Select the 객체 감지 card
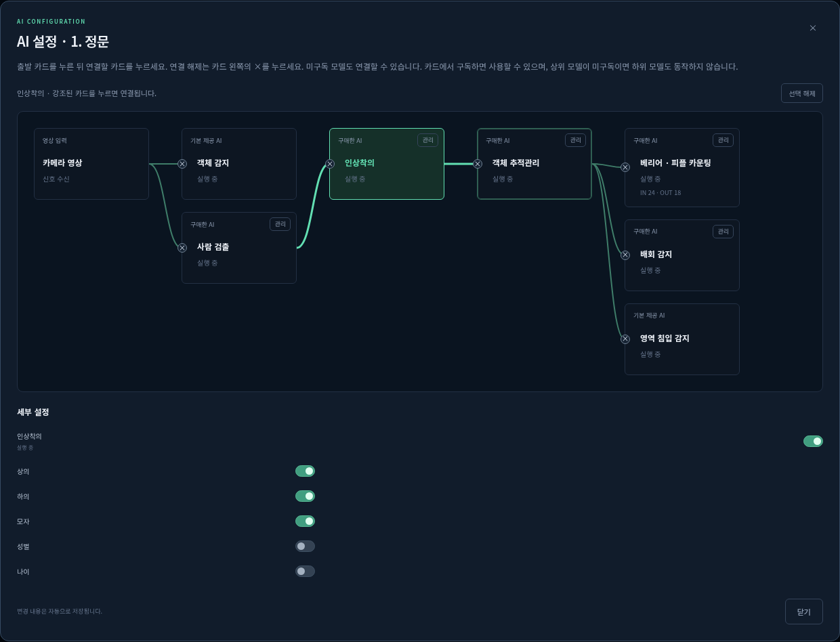This screenshot has height=642, width=840. coord(239,164)
